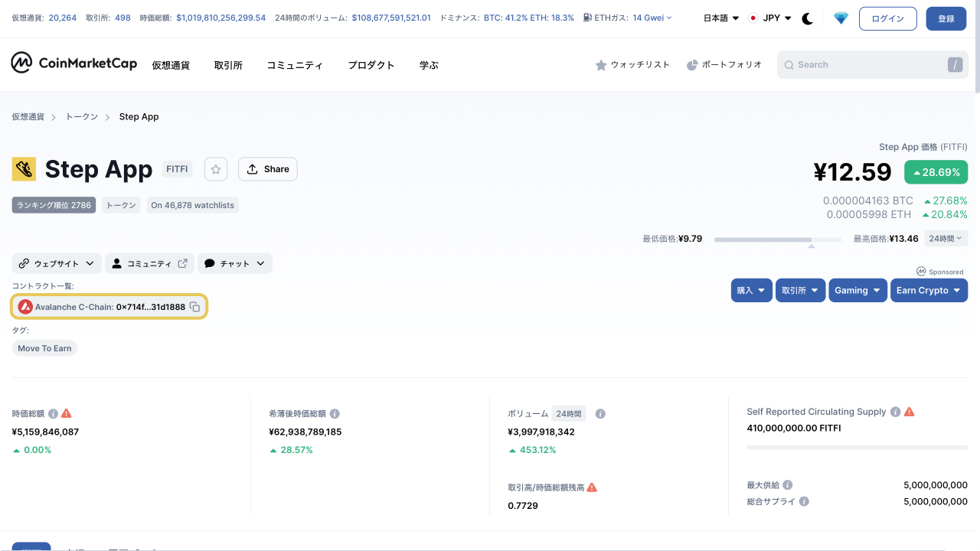Click the CoinMarketCap logo
Viewport: 980px width, 551px height.
(73, 64)
